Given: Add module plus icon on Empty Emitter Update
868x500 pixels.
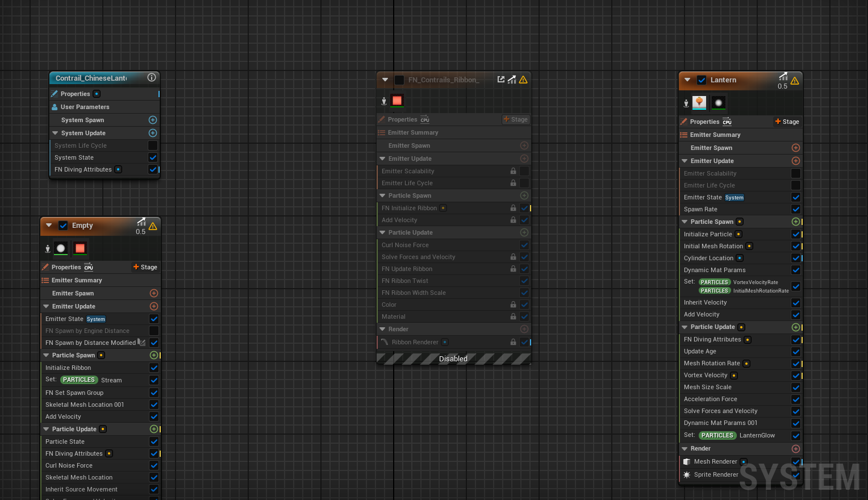Looking at the screenshot, I should point(154,306).
